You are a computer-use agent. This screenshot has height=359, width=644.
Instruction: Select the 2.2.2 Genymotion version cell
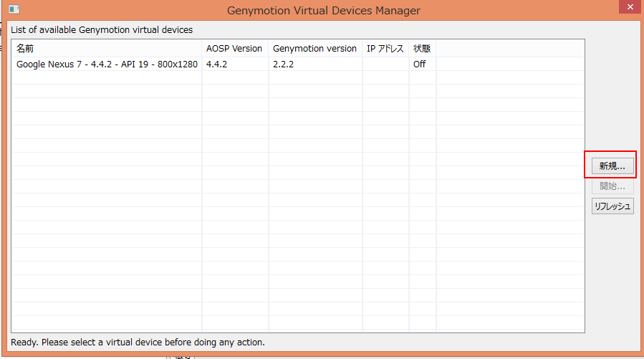315,64
